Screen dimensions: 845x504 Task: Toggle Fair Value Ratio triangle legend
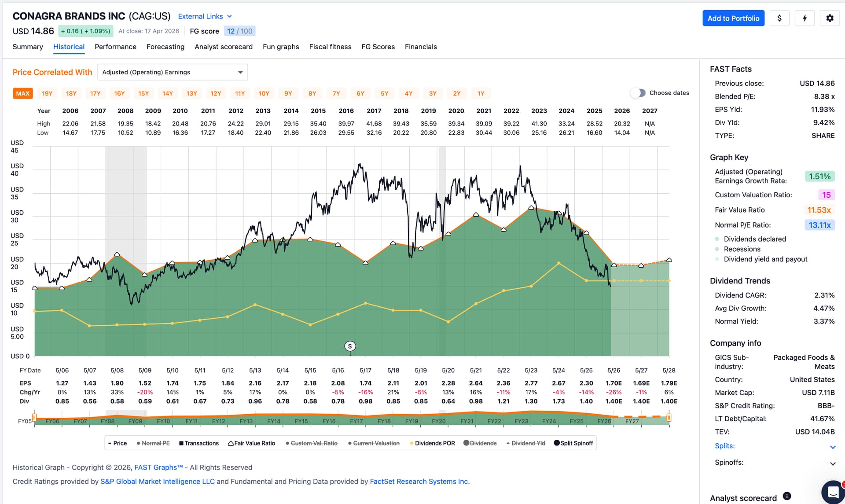251,443
